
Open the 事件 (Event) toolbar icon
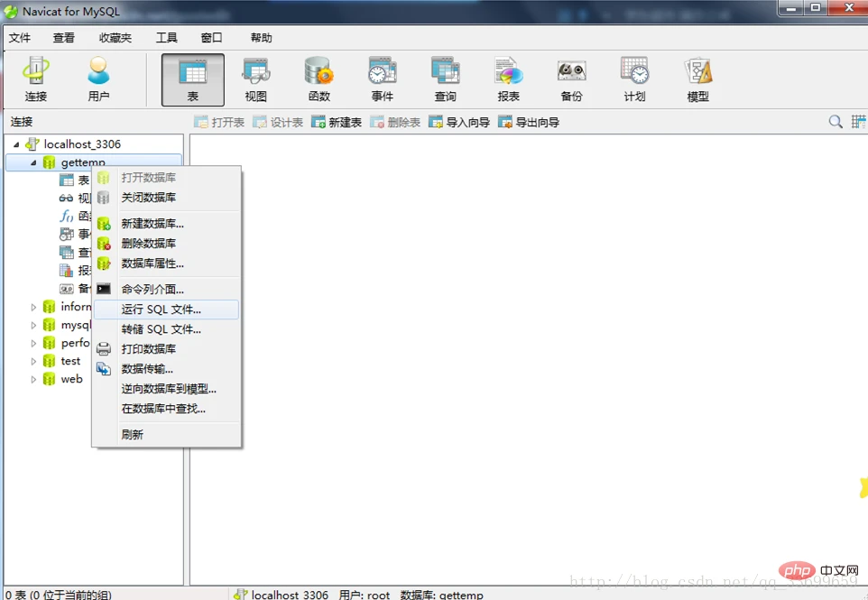[382, 79]
